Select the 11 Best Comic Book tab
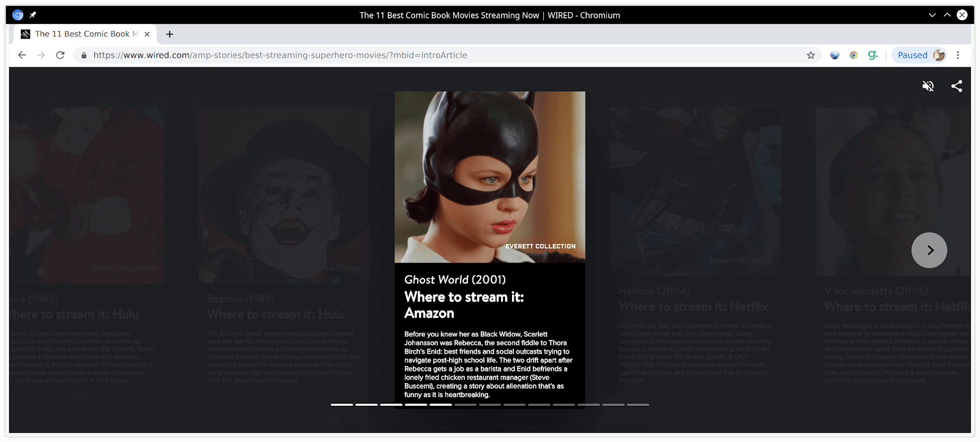The width and height of the screenshot is (980, 442). 86,34
